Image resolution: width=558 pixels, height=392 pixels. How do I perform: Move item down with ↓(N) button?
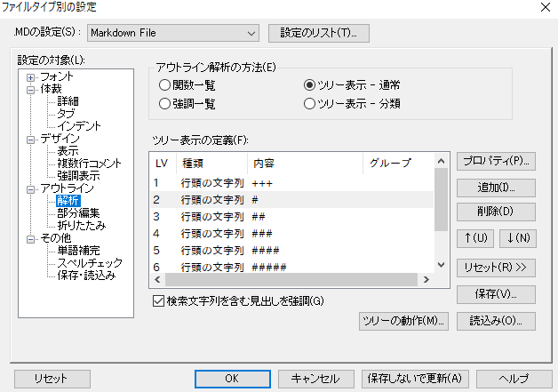[x=518, y=238]
